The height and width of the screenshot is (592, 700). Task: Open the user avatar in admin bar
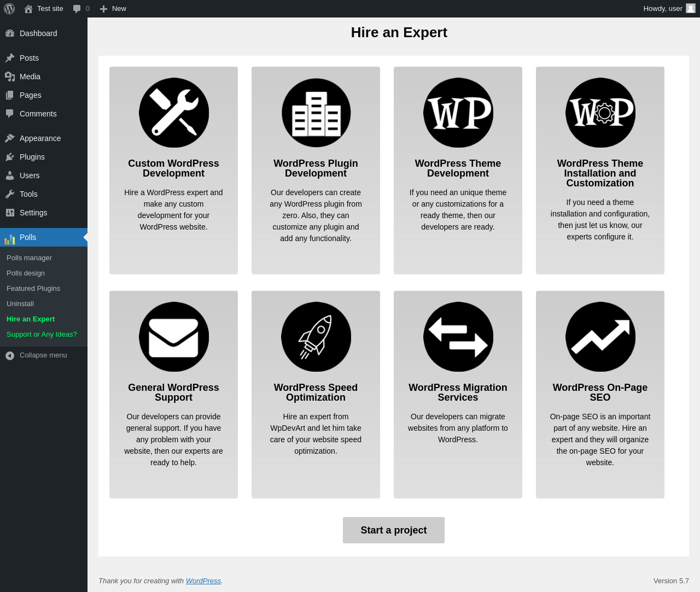[x=691, y=8]
